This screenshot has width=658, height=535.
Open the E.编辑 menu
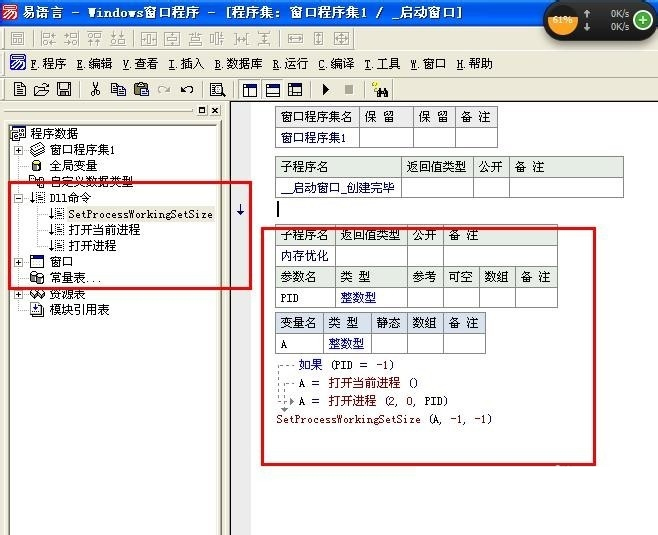[94, 64]
